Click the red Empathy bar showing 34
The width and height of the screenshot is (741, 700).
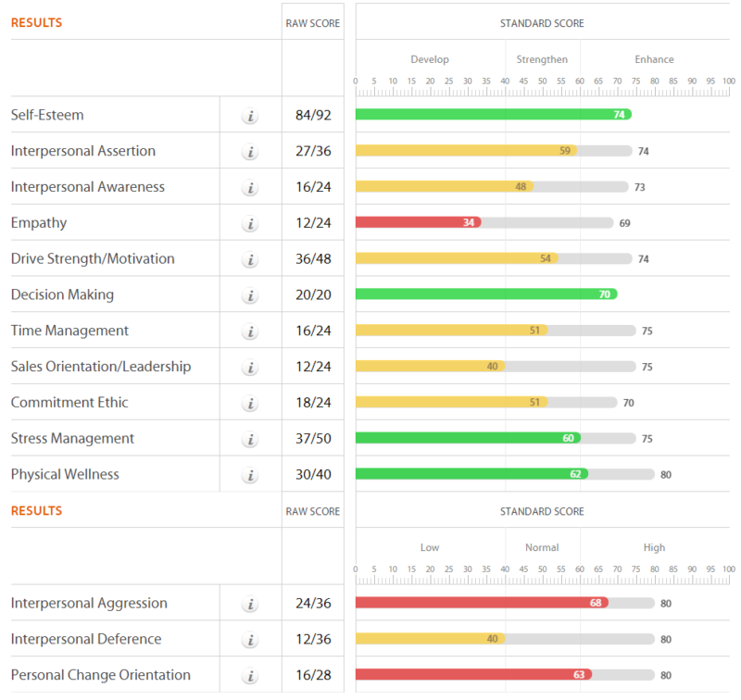[418, 222]
